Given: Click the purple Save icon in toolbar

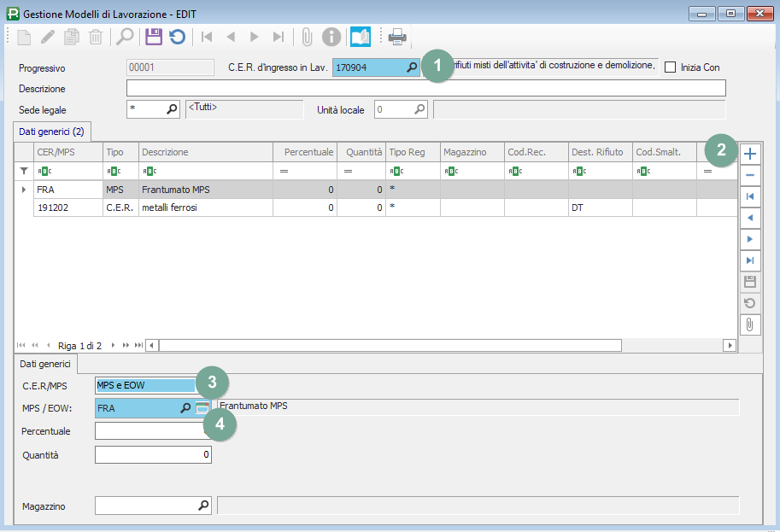Looking at the screenshot, I should coord(154,37).
